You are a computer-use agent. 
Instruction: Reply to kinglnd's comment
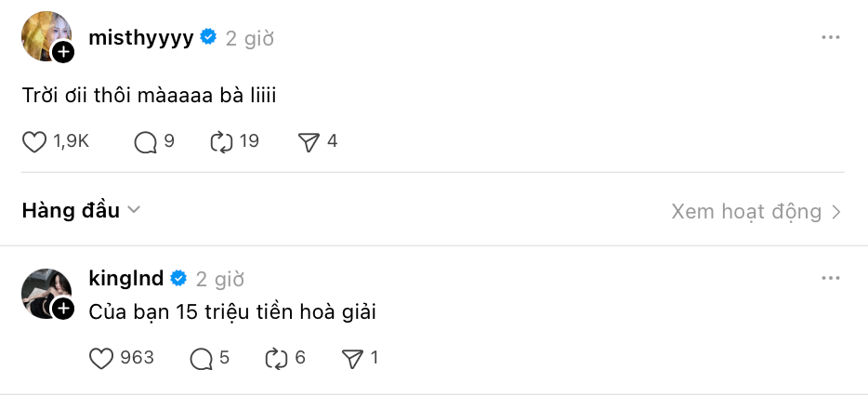point(201,358)
